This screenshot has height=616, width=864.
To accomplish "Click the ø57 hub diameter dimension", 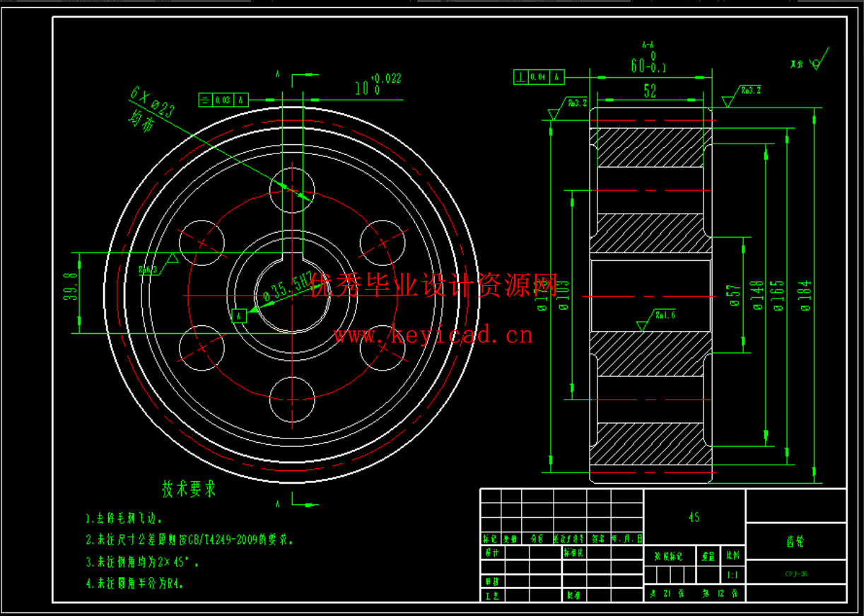I will coord(733,295).
